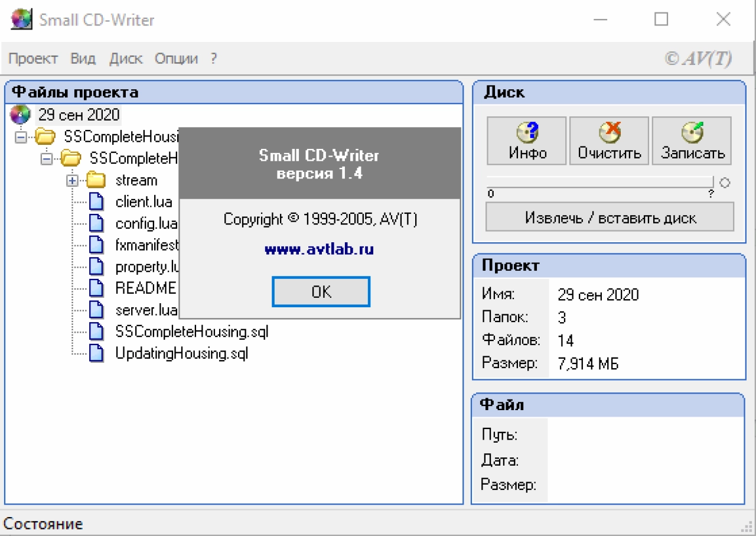Click the README file icon
This screenshot has width=756, height=536.
(96, 288)
